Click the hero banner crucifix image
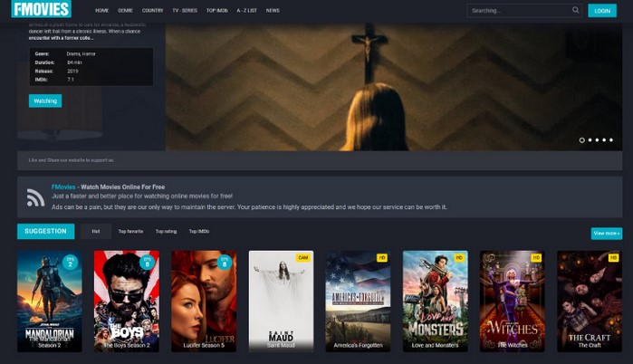Image resolution: width=633 pixels, height=364 pixels. pos(394,87)
